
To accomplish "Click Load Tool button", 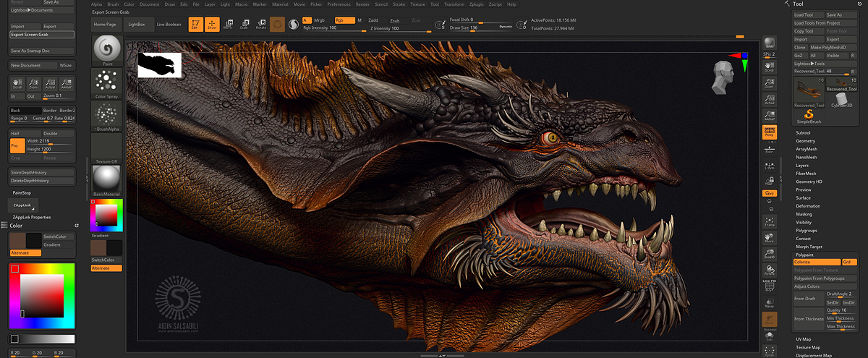I will (808, 14).
